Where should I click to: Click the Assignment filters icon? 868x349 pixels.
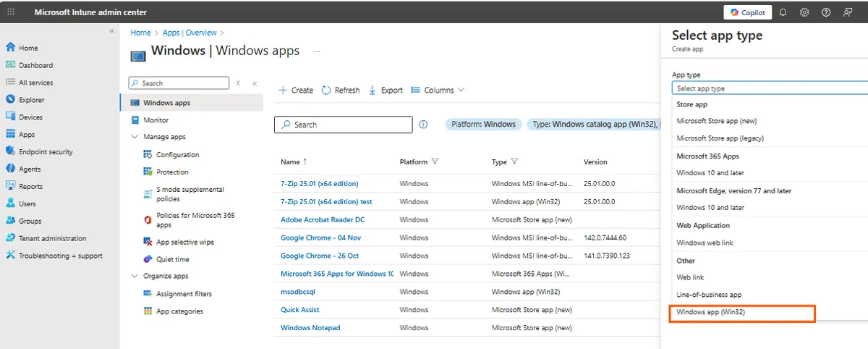[x=148, y=294]
